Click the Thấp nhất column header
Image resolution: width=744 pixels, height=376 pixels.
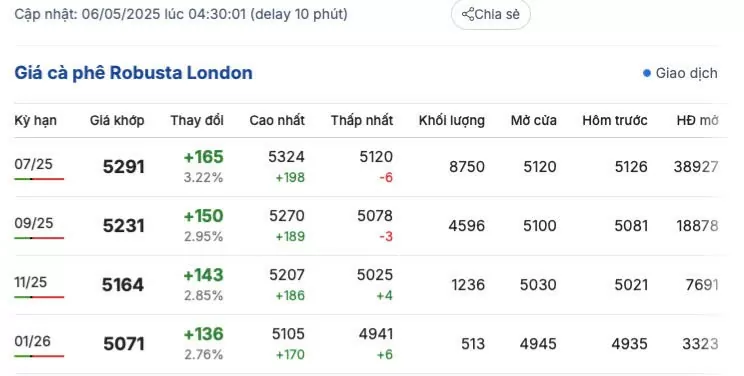(362, 121)
